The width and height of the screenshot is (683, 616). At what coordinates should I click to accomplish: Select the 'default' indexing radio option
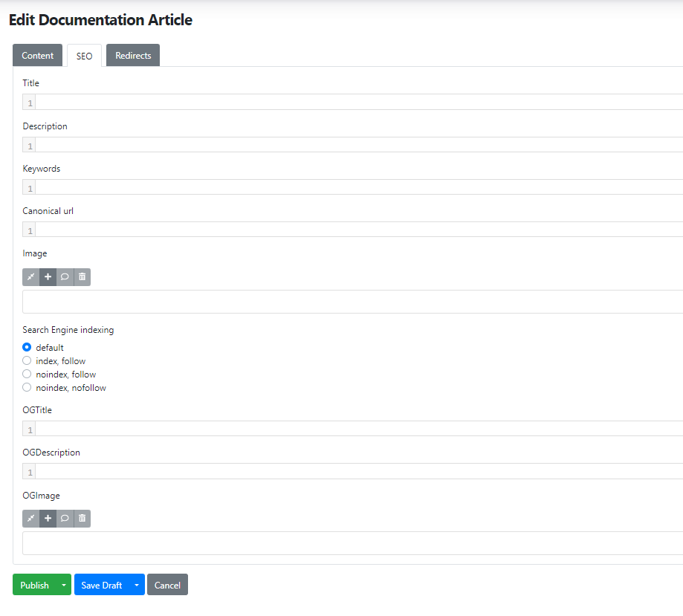click(x=27, y=347)
